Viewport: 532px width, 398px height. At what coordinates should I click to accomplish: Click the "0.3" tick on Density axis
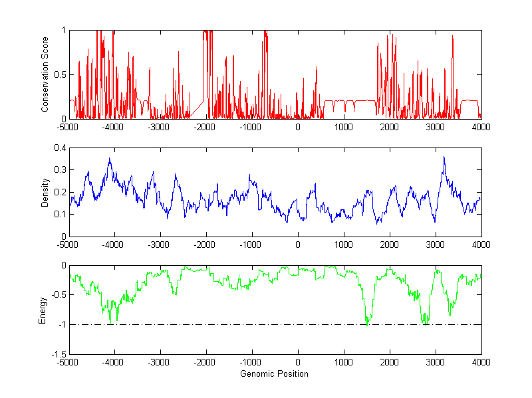pos(59,170)
